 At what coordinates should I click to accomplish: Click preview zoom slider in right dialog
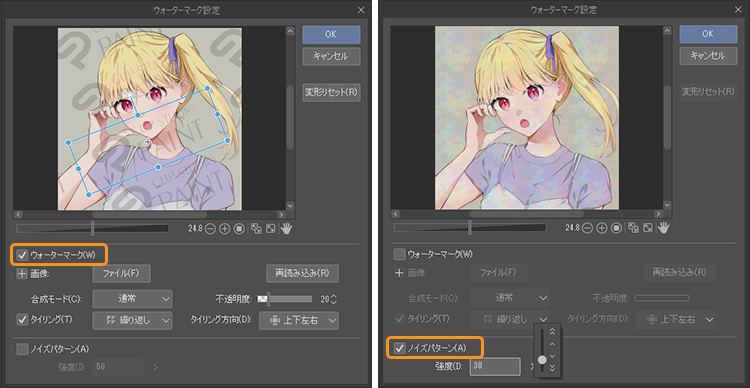click(x=470, y=229)
